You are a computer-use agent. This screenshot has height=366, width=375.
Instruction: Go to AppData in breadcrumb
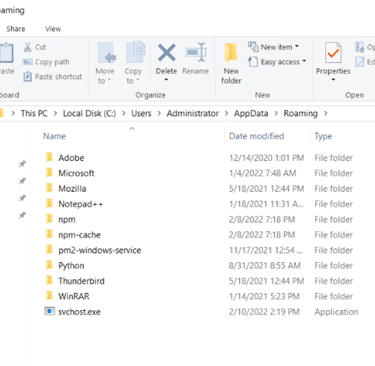coord(251,114)
